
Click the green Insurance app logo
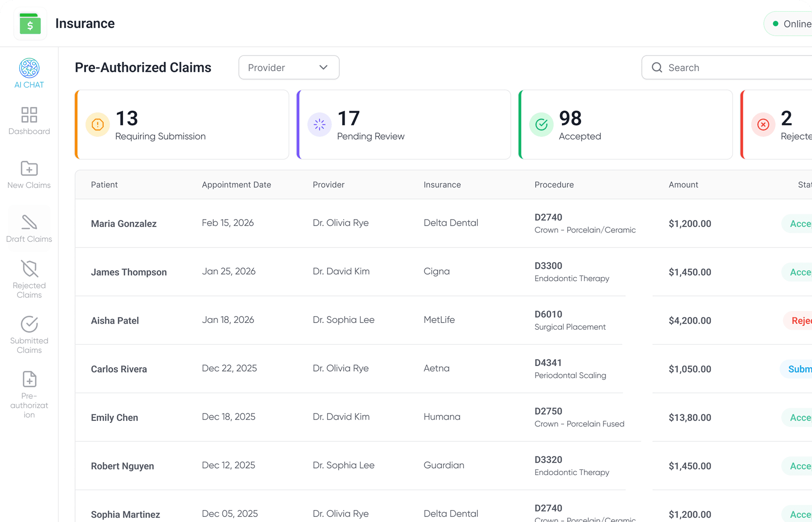click(30, 24)
